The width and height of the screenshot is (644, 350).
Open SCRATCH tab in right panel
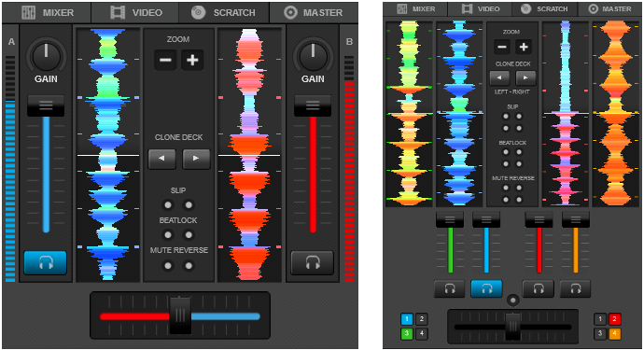(x=545, y=8)
